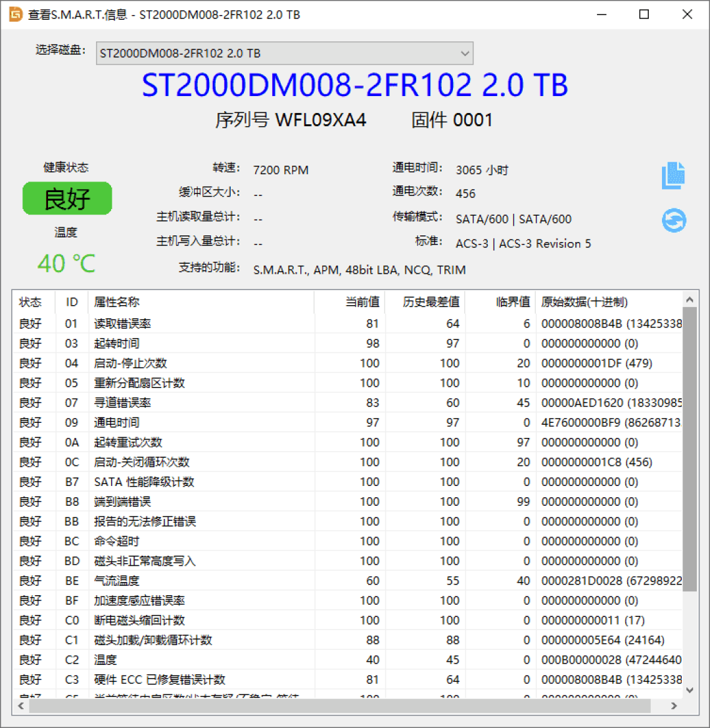Click the 7200 RPM value
Viewport: 710px width, 728px height.
281,170
